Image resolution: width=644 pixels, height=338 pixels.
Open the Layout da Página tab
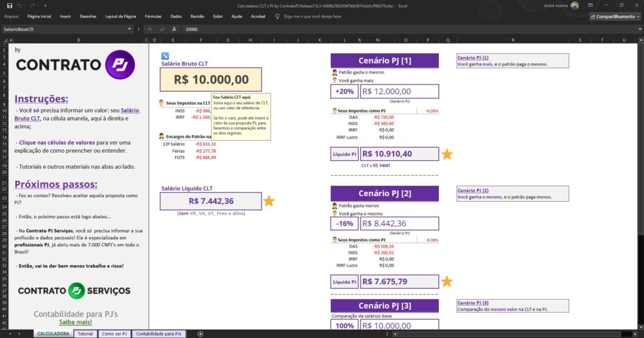pyautogui.click(x=120, y=16)
